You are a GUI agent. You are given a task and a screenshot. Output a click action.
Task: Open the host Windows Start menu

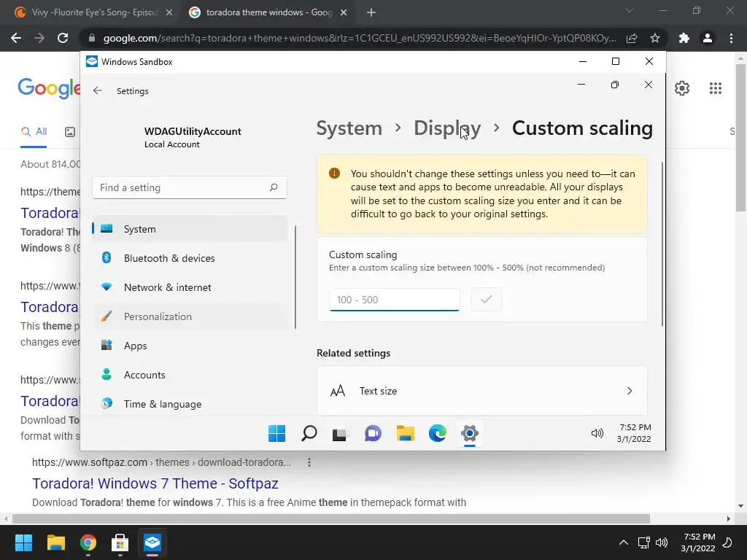pos(23,542)
